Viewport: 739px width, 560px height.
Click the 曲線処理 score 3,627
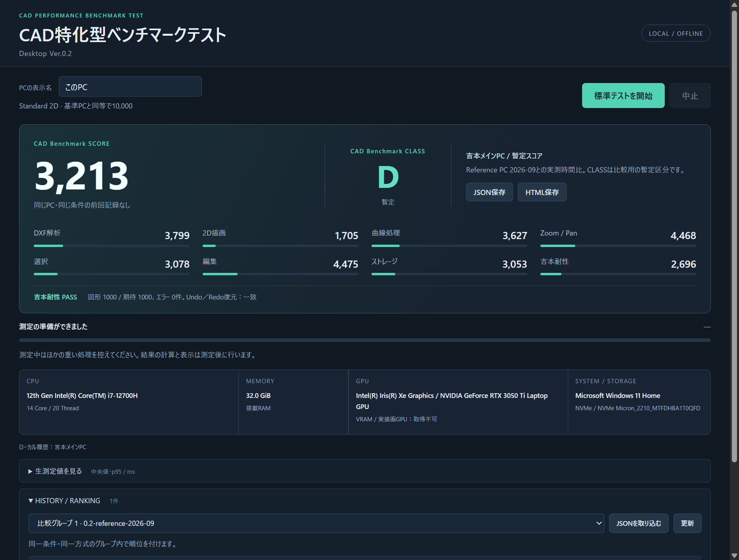(x=515, y=236)
